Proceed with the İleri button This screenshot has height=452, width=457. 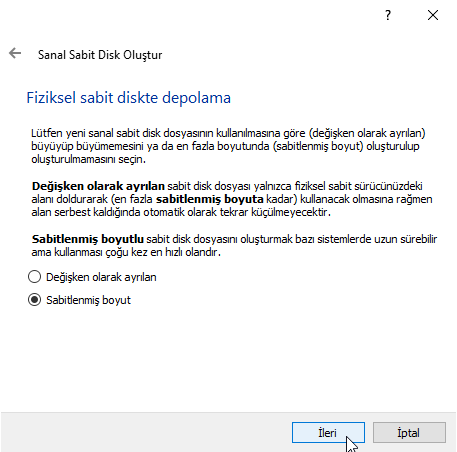[328, 433]
